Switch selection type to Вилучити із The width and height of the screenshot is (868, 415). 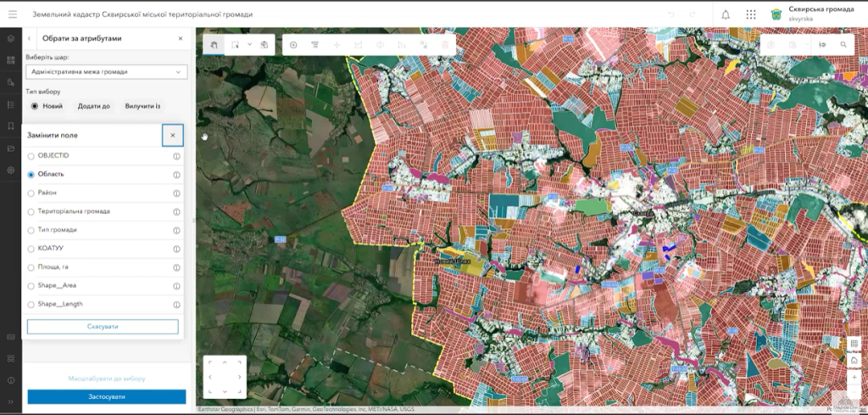(142, 106)
